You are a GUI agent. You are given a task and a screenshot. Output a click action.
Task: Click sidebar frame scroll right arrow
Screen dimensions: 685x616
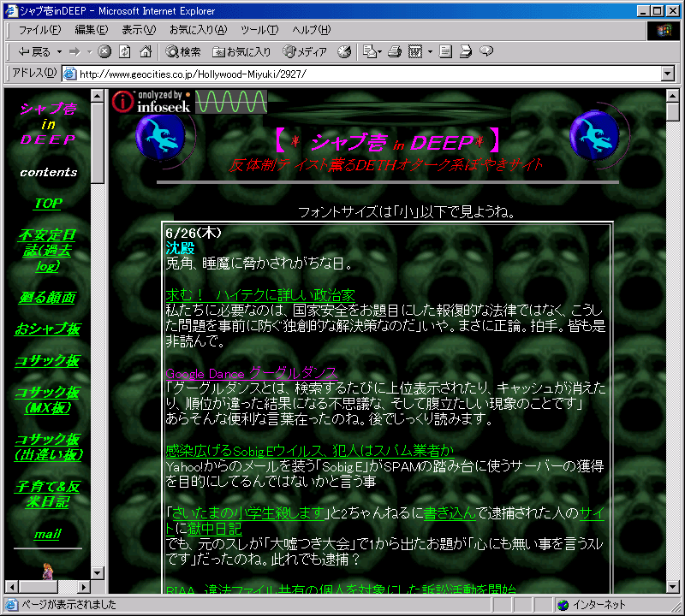[x=83, y=586]
